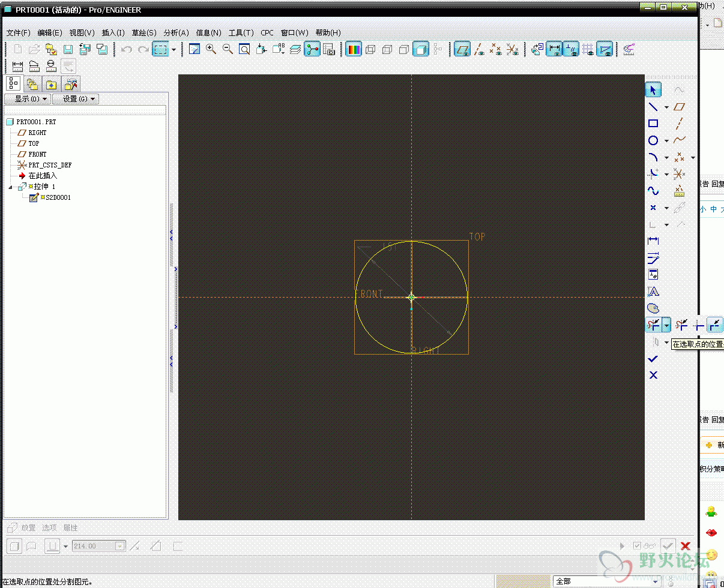Select the Modify dimensions tool
The width and height of the screenshot is (724, 588).
(x=653, y=258)
